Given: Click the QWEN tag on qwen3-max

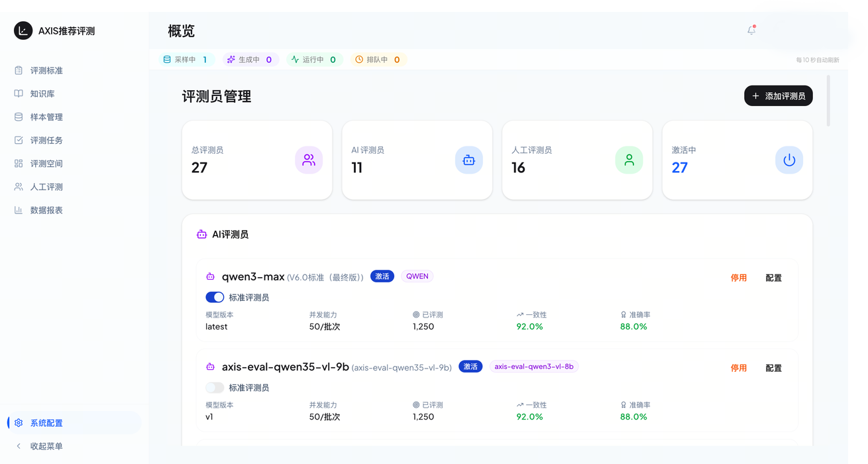Looking at the screenshot, I should click(417, 276).
